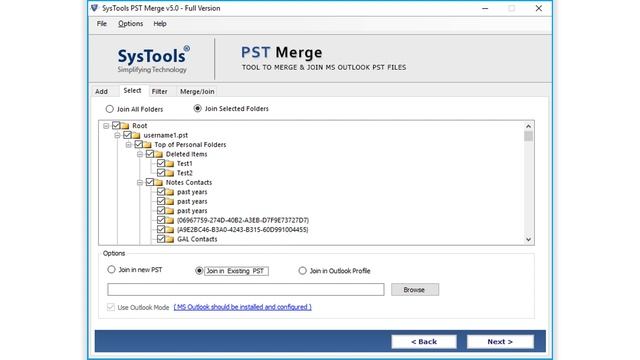Click the Next button
Screen dimensions: 640x360
tap(500, 342)
